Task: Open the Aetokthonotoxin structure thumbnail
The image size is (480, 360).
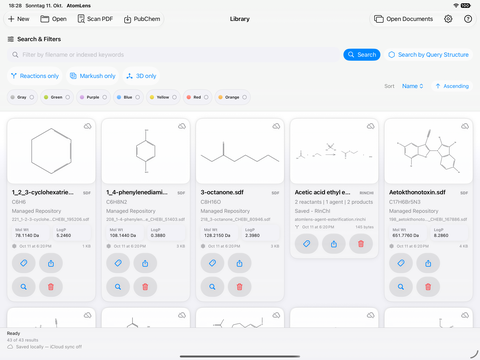Action: click(x=429, y=151)
